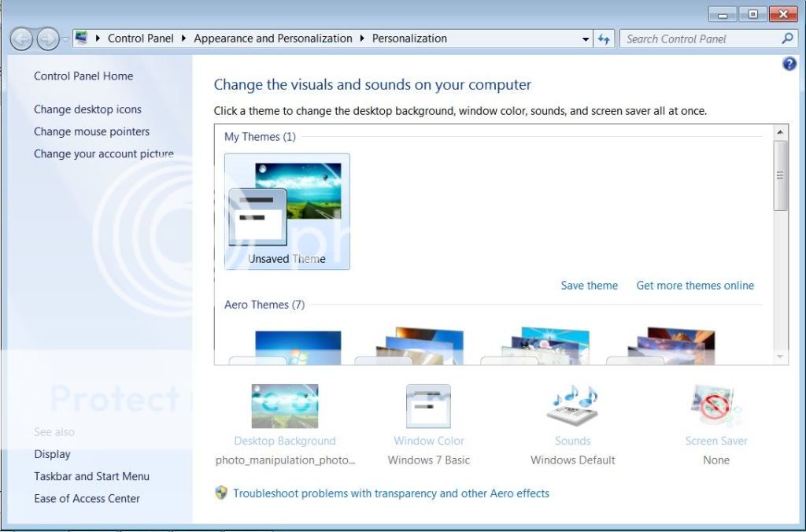Minimize the Personalization window
This screenshot has width=806, height=532.
tap(723, 14)
